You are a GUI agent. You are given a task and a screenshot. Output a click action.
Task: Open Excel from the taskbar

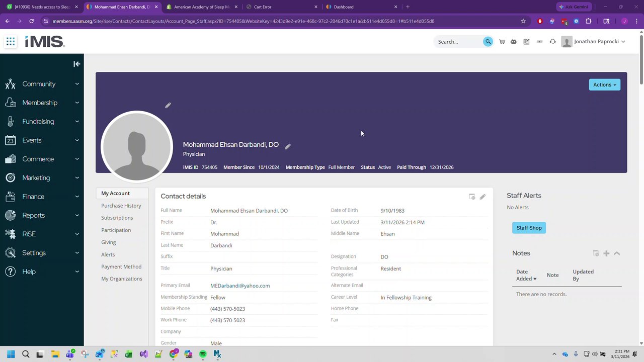click(129, 354)
